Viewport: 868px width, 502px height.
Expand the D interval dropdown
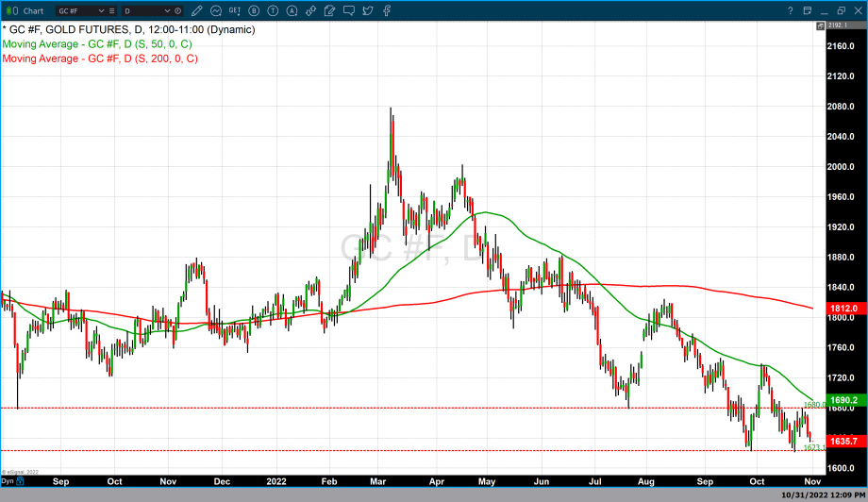coord(169,10)
